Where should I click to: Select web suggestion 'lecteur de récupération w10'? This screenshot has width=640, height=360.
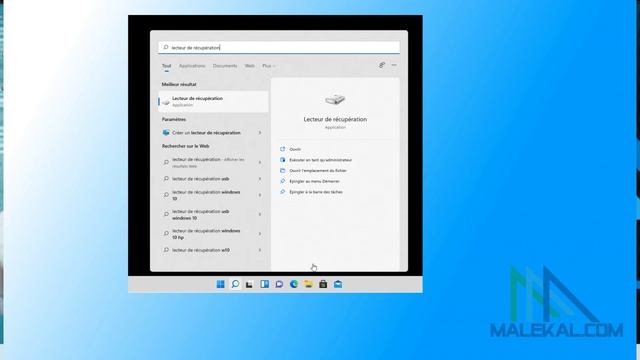pos(201,250)
